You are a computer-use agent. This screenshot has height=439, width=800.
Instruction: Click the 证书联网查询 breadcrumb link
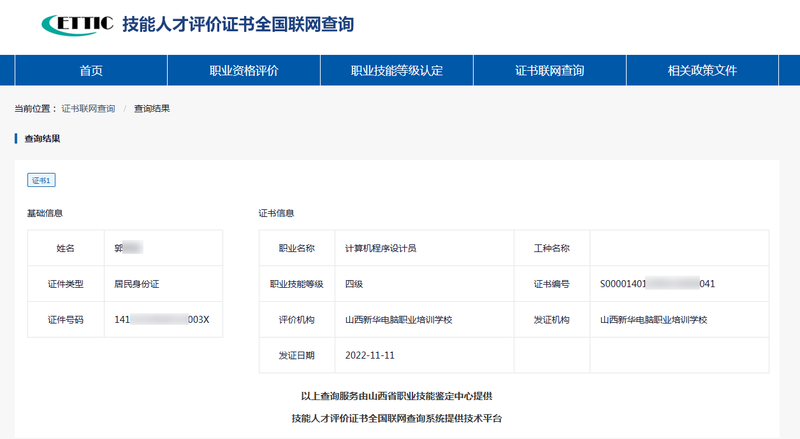pos(88,107)
